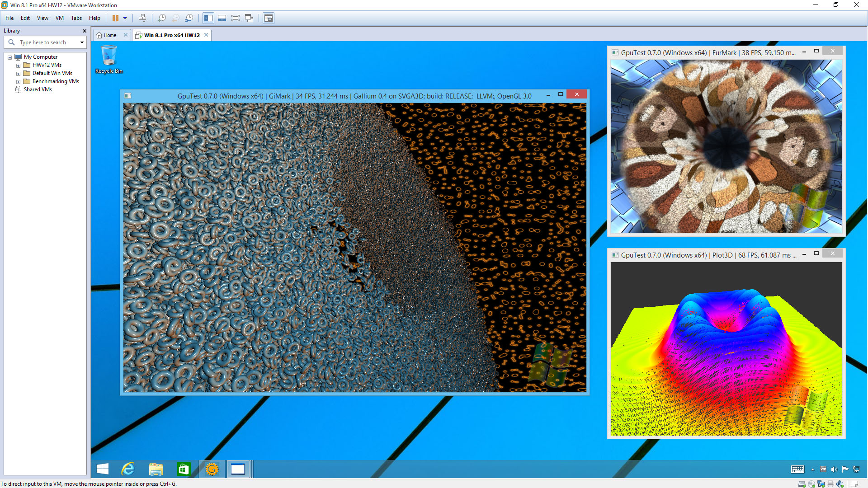Open the Edit menu

click(x=25, y=18)
